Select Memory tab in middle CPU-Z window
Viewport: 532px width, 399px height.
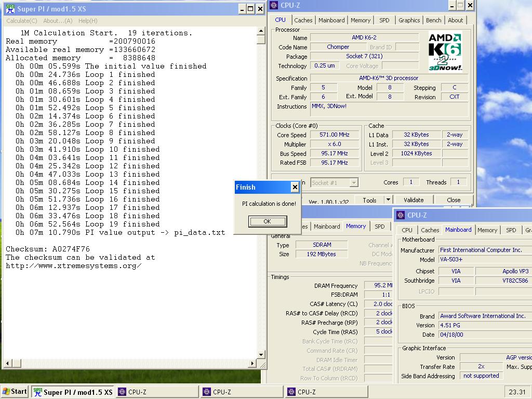[x=355, y=226]
